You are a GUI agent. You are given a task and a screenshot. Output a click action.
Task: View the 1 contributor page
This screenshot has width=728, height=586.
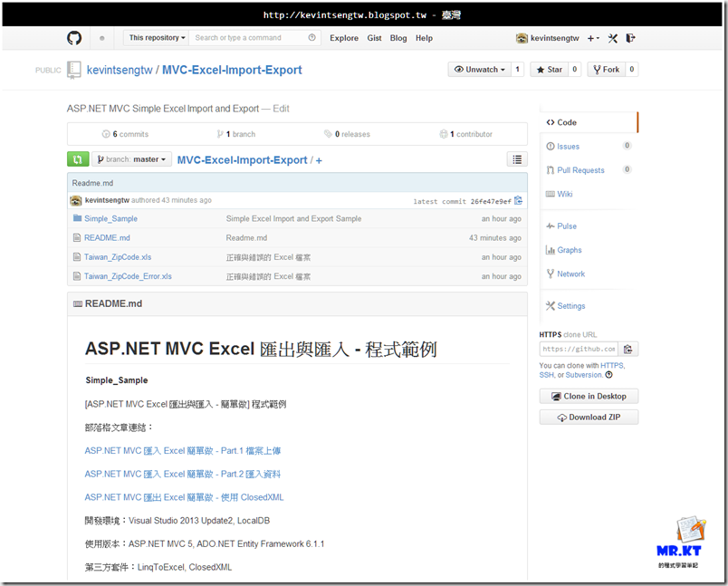pyautogui.click(x=465, y=134)
